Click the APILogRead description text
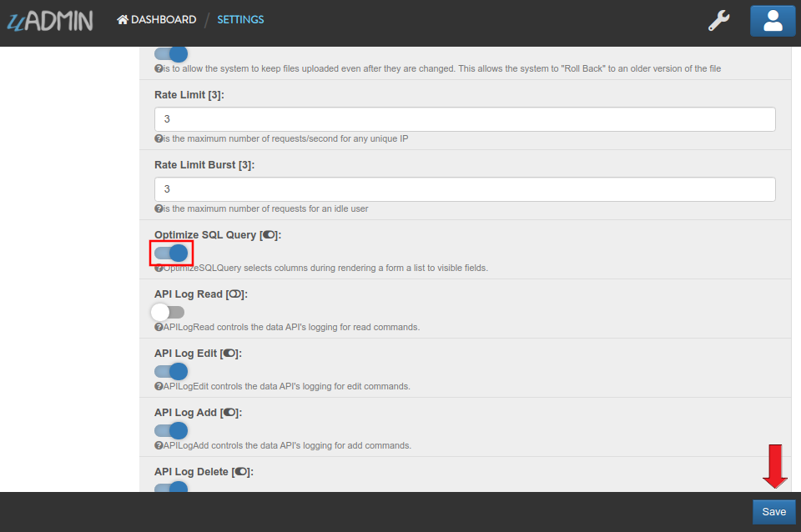Viewport: 801px width, 532px height. (291, 327)
